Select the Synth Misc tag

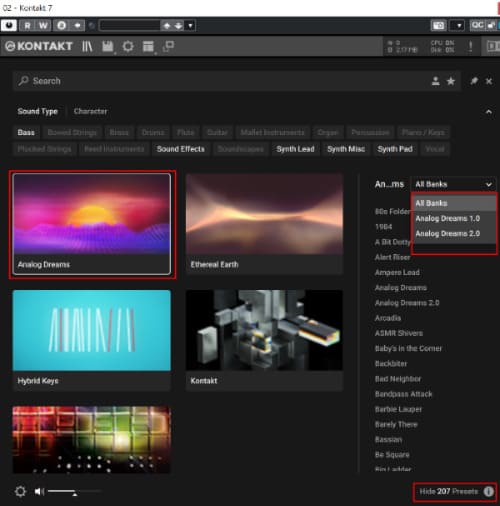346,149
